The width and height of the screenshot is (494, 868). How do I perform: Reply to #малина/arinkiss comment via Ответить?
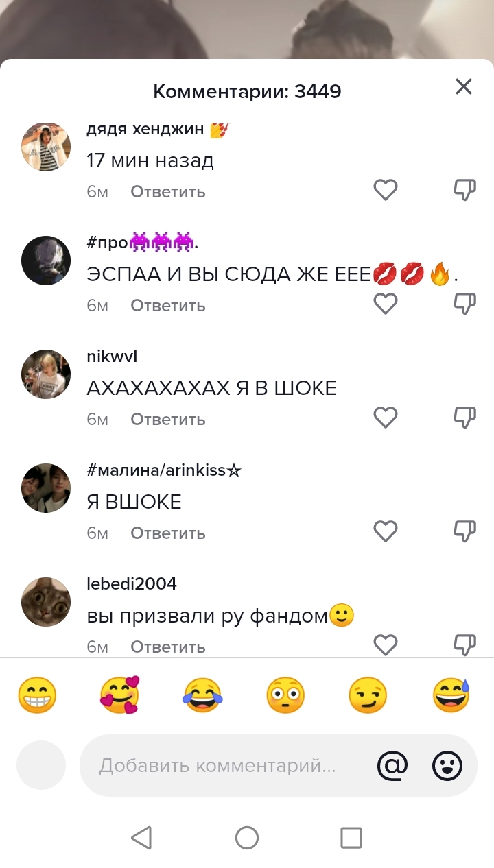pyautogui.click(x=168, y=533)
